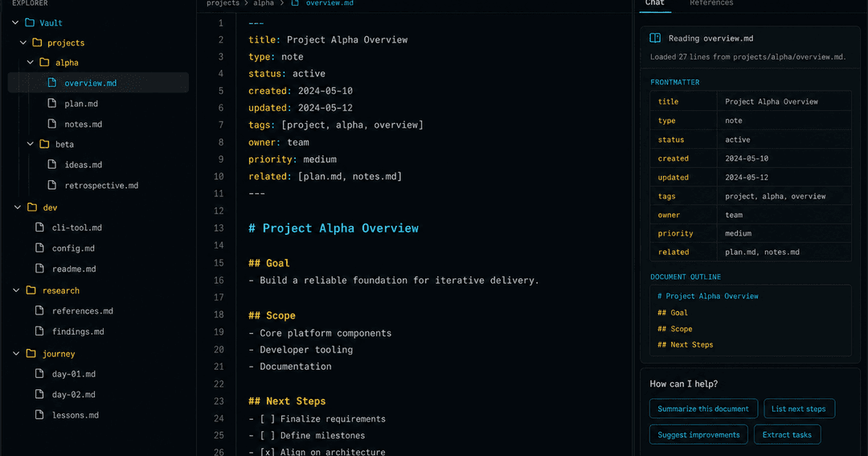This screenshot has width=868, height=456.
Task: Click '2024-05-12' value in frontmatter table
Action: pos(747,178)
